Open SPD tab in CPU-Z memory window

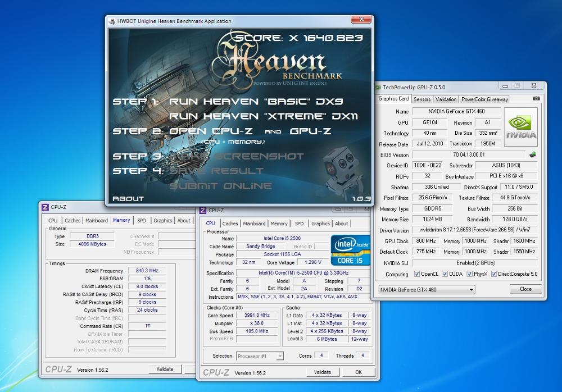point(142,221)
